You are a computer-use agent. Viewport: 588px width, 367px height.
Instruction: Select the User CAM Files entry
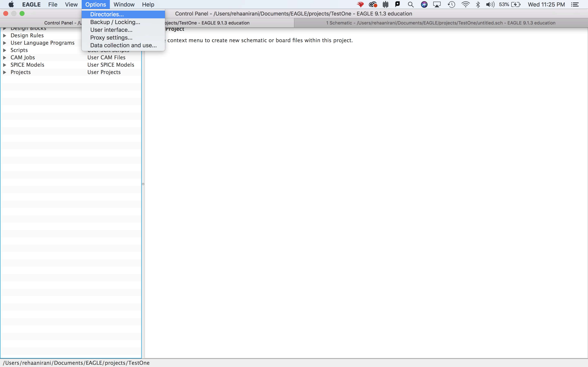click(106, 57)
